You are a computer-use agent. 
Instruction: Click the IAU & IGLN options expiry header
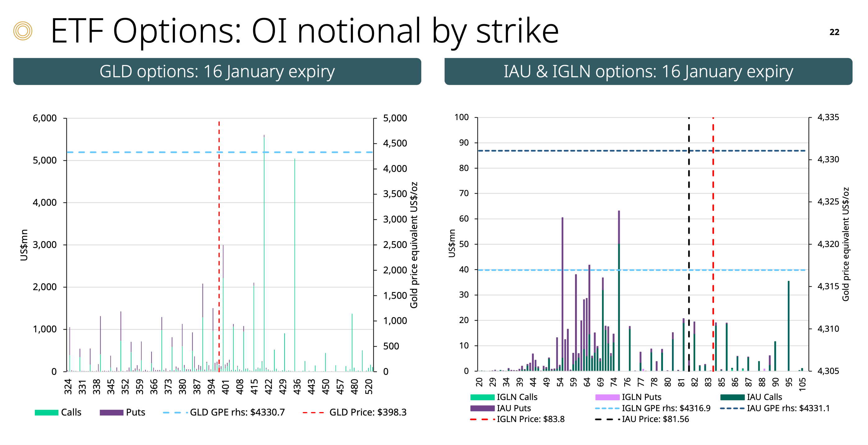pyautogui.click(x=648, y=71)
